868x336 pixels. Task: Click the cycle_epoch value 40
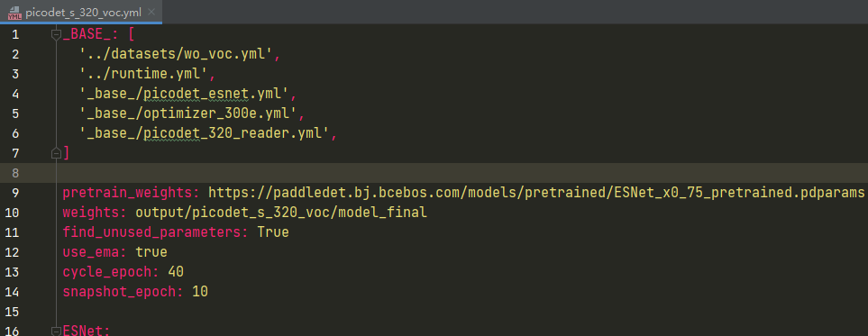[176, 272]
